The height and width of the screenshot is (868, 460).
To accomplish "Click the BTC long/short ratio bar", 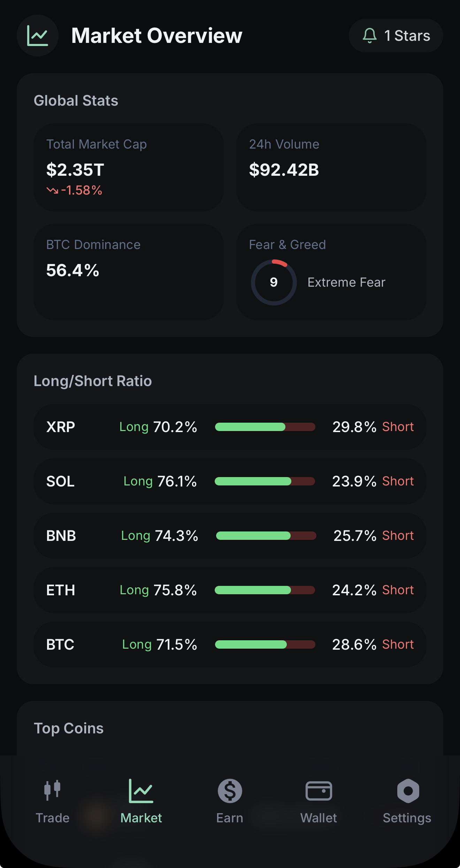I will [x=265, y=644].
